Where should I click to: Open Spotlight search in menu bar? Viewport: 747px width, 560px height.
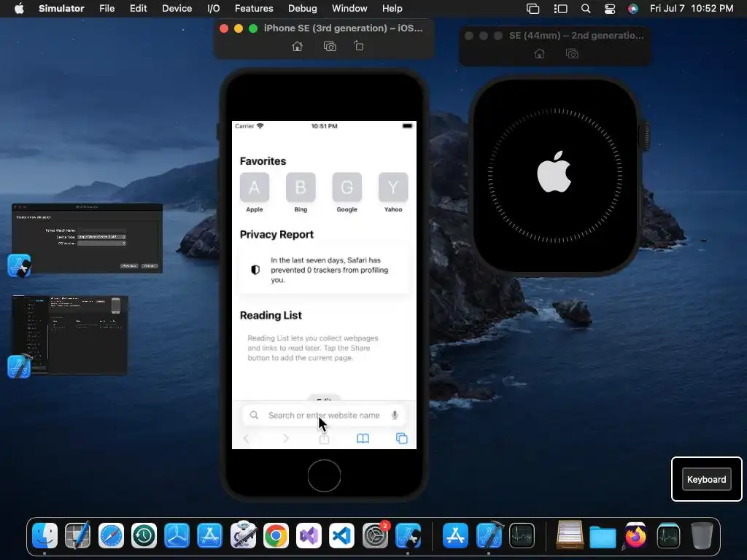point(586,9)
